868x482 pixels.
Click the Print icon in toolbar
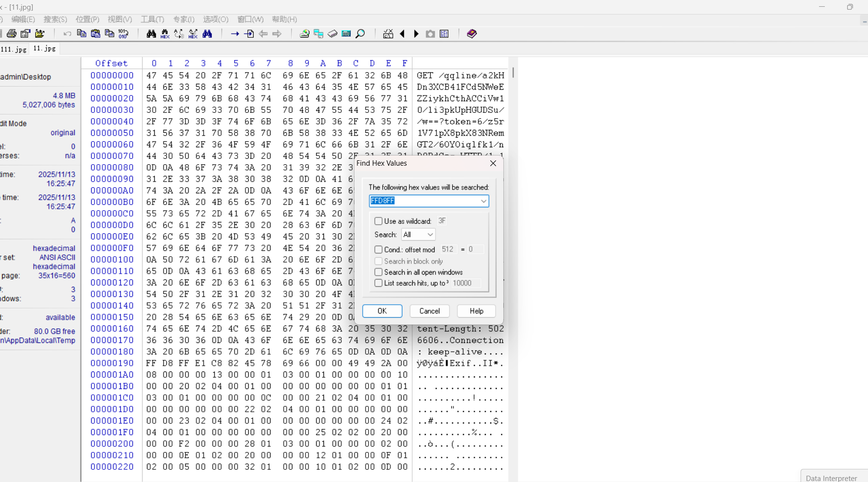(11, 34)
